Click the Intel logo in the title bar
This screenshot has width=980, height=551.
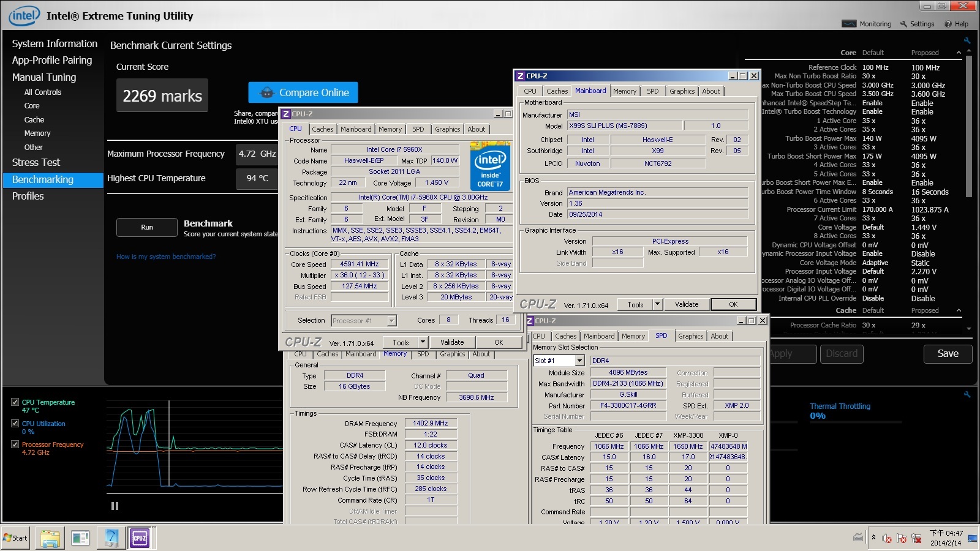point(24,15)
